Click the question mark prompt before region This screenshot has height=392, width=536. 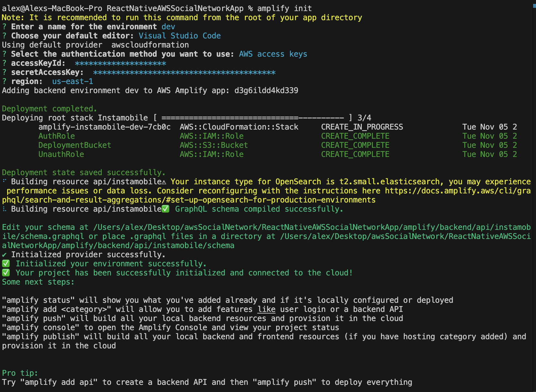[4, 81]
